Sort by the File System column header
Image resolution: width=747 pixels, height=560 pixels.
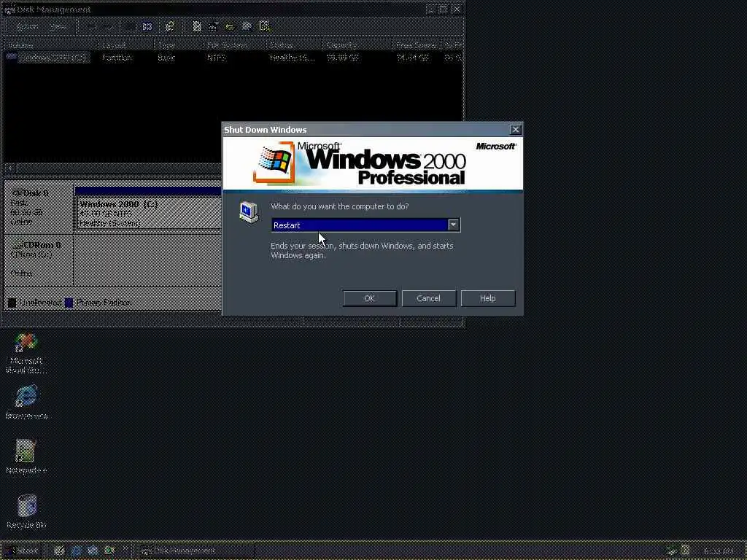(x=235, y=45)
